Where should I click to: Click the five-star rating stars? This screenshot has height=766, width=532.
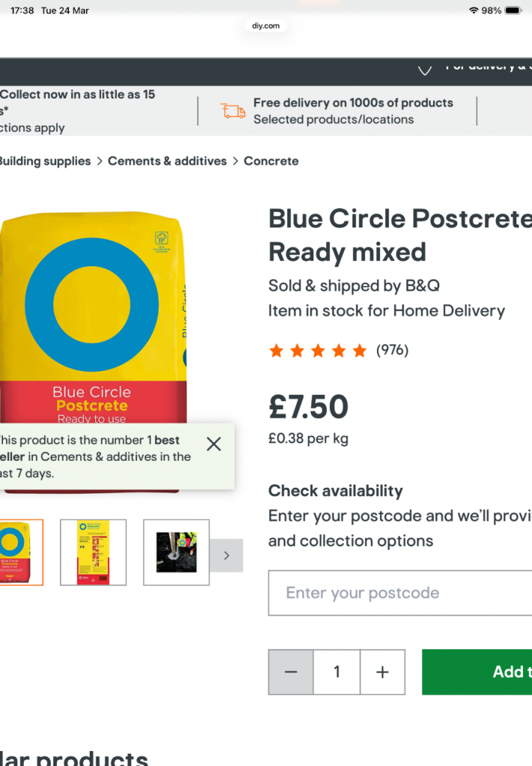(317, 350)
